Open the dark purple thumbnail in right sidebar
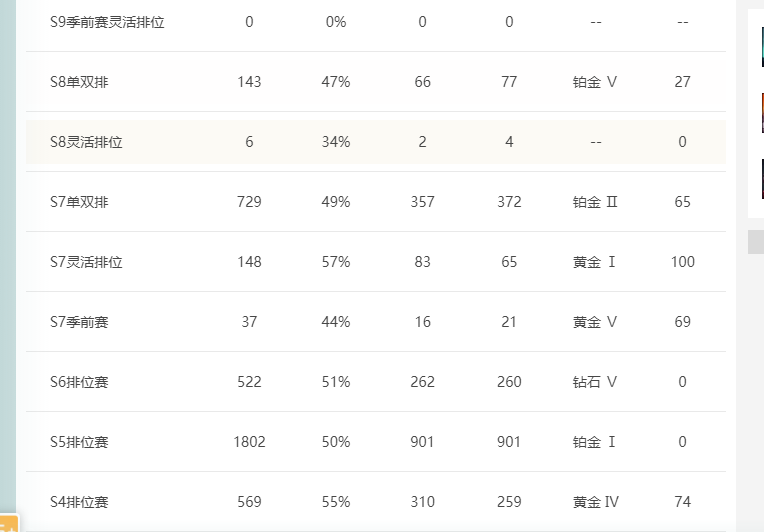764x532 pixels. coord(763,179)
